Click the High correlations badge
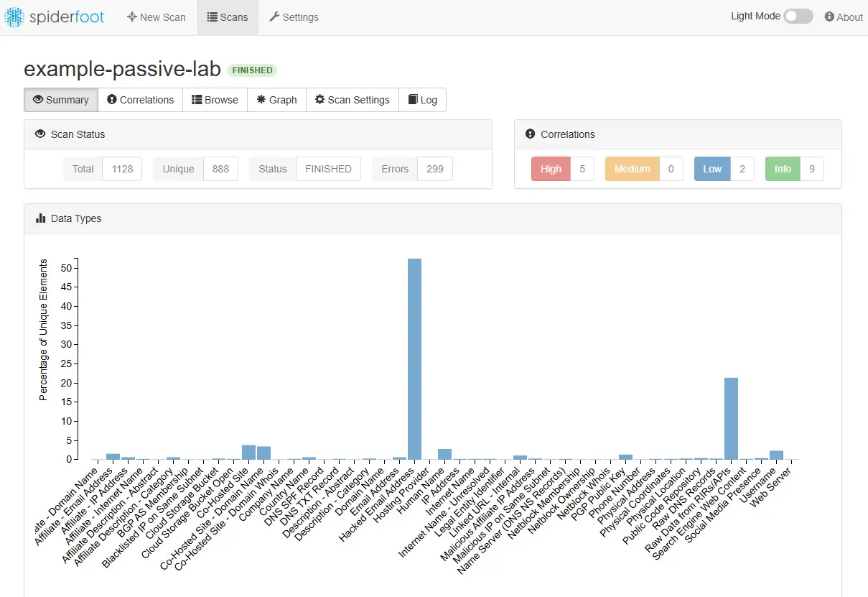Image resolution: width=868 pixels, height=597 pixels. pos(551,169)
